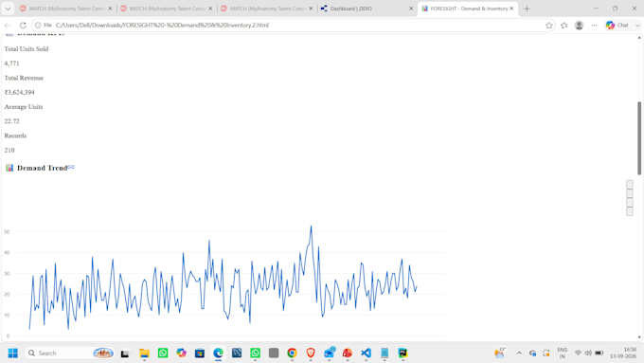
Task: Open Brave browser from the taskbar
Action: 311,354
